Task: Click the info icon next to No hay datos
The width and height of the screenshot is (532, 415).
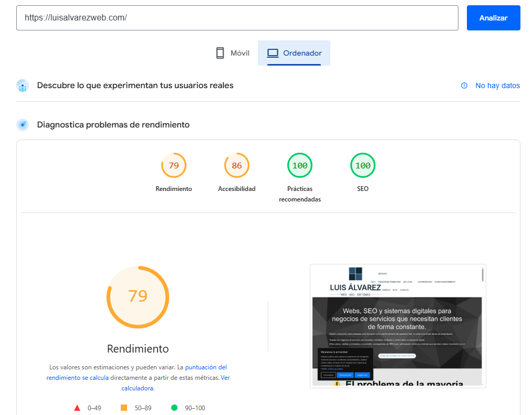Action: point(464,86)
